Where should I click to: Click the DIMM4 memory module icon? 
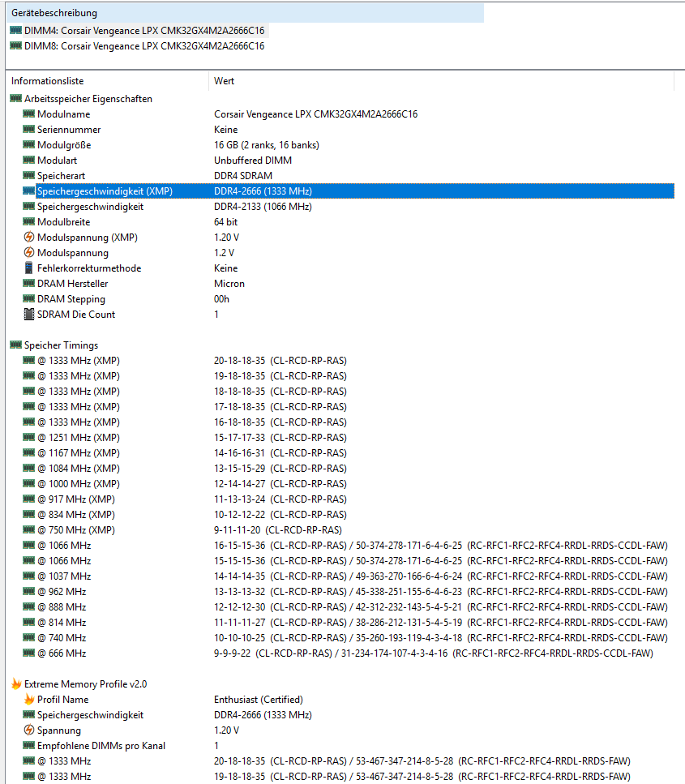15,31
